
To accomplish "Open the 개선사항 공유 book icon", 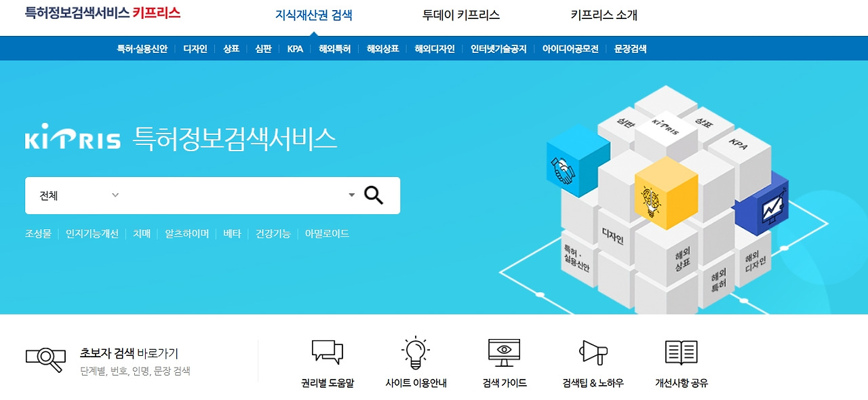I will 682,353.
